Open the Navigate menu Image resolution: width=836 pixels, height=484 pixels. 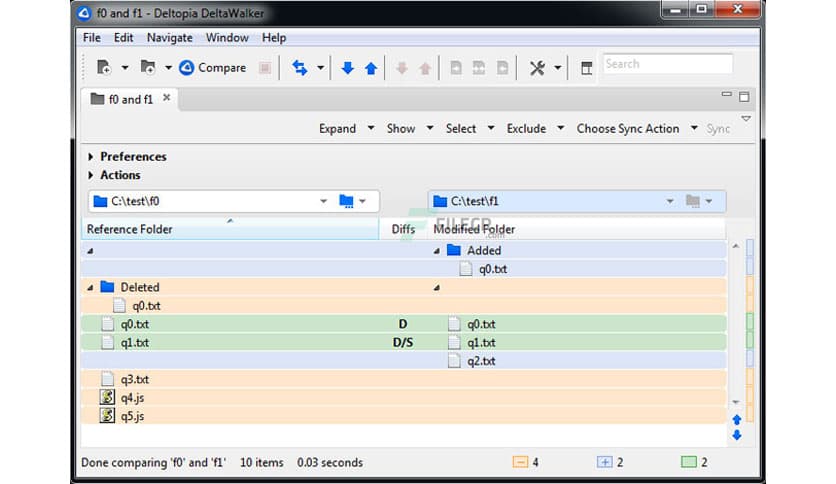[170, 38]
